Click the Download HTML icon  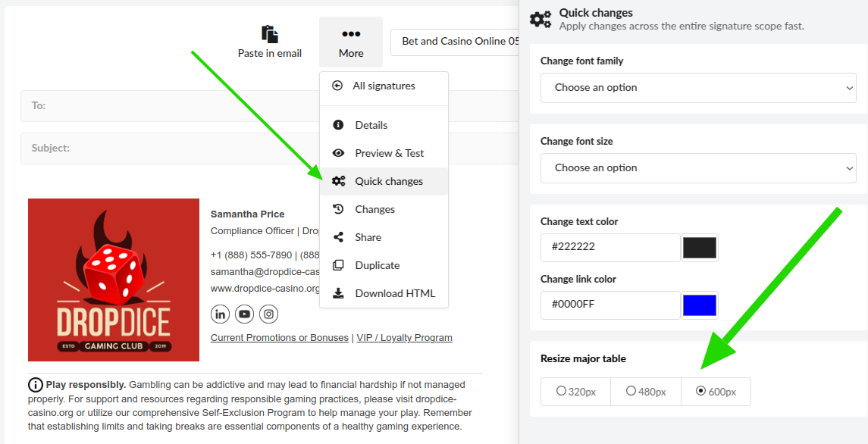click(339, 293)
